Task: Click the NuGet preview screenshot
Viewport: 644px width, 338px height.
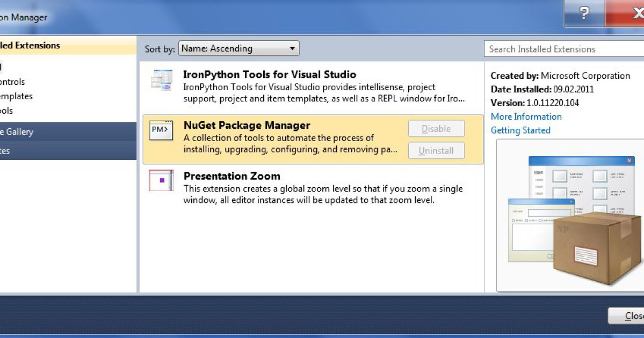Action: (x=569, y=215)
